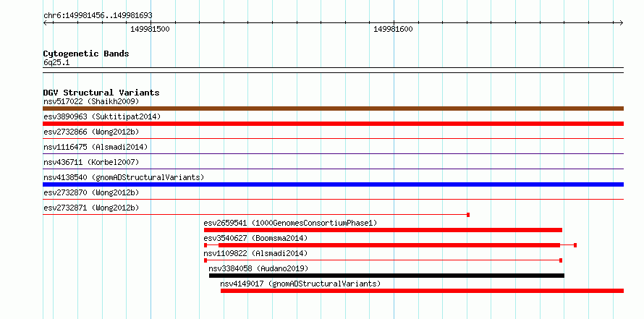Click the nsv517022 (Shaikh2009) variant label
644x319 pixels.
[x=91, y=101]
